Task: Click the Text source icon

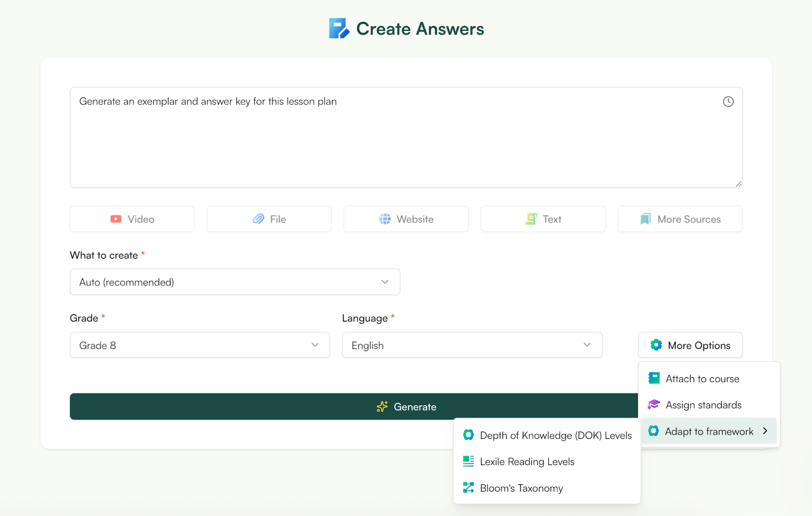Action: coord(531,219)
